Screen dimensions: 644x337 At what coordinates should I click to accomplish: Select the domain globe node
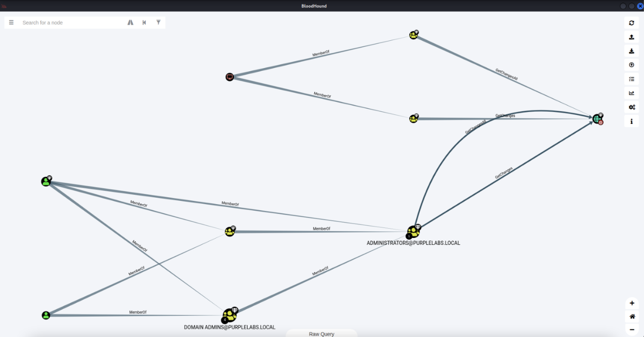pos(598,119)
